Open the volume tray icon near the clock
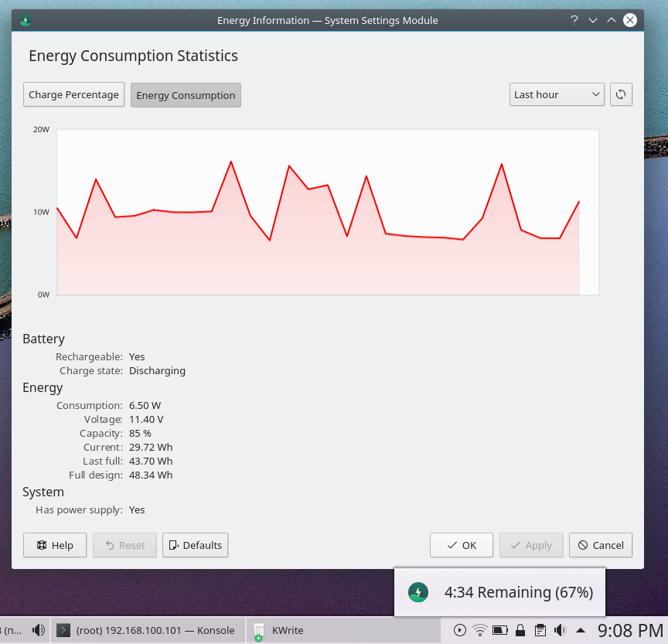Viewport: 668px width, 644px height. 561,630
